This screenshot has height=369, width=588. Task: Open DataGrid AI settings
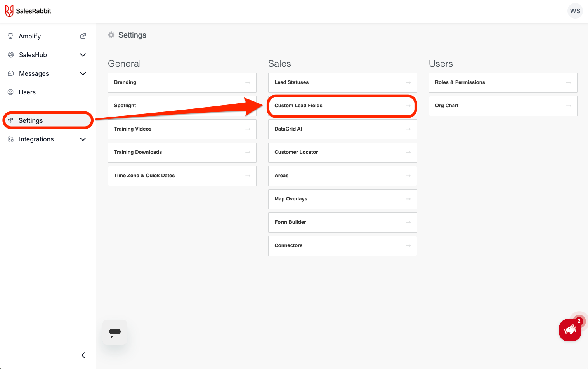pyautogui.click(x=343, y=129)
